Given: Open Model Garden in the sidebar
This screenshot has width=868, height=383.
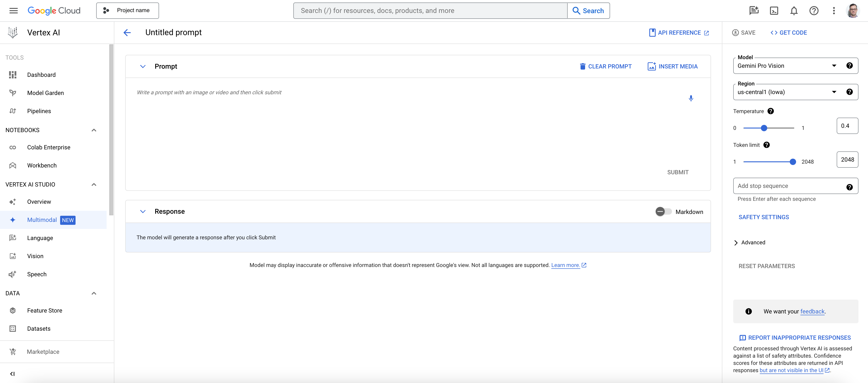Looking at the screenshot, I should [46, 93].
